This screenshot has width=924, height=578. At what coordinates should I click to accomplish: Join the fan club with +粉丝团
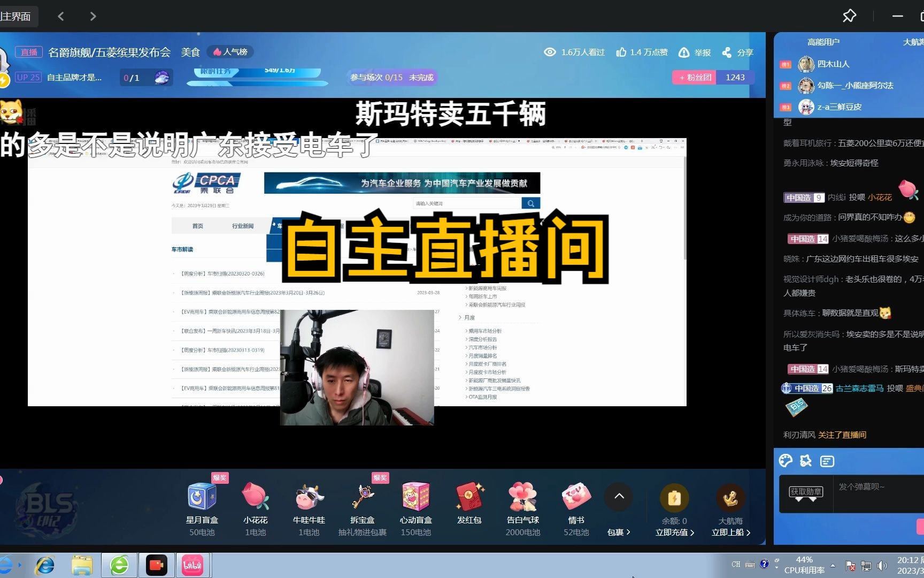(695, 78)
